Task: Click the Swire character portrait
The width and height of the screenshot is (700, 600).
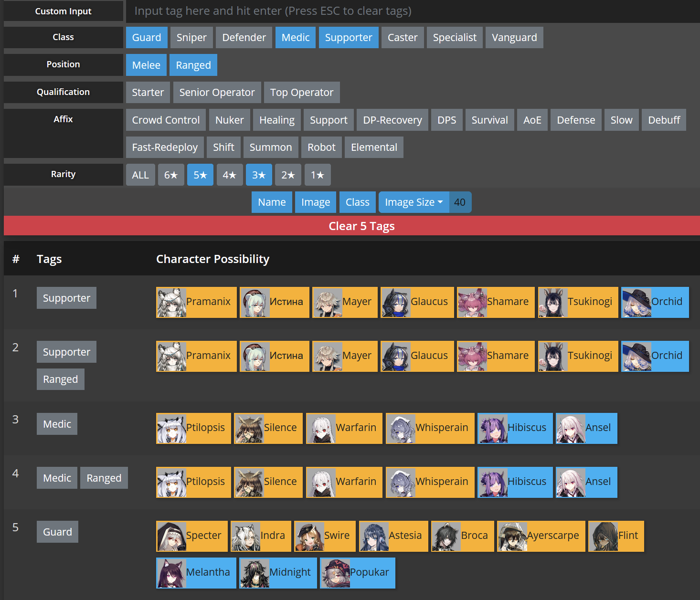Action: point(309,536)
